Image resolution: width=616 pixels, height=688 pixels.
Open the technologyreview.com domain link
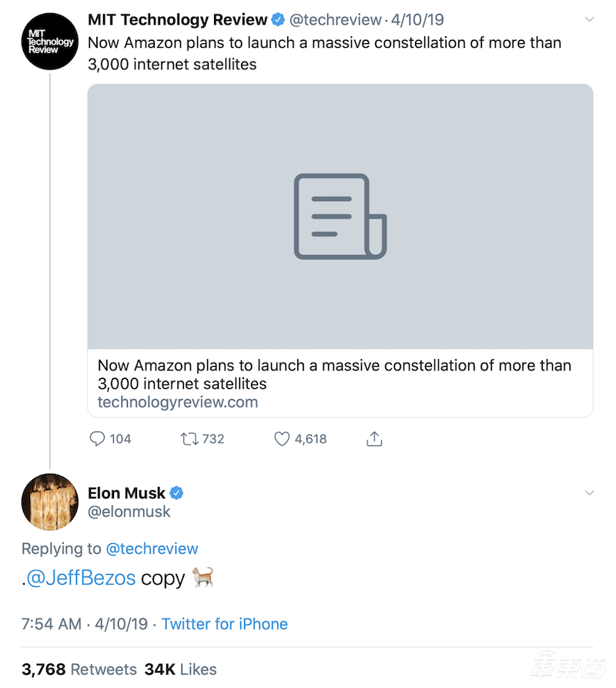[x=177, y=402]
